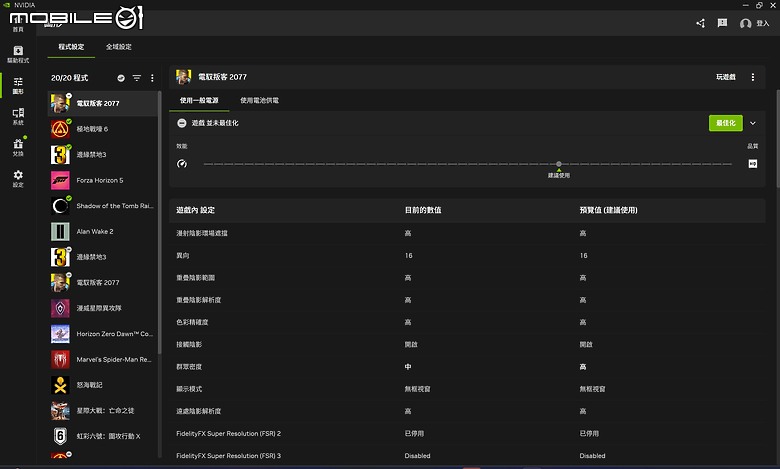
Task: Click the 效能 performance gauge icon
Action: point(182,164)
